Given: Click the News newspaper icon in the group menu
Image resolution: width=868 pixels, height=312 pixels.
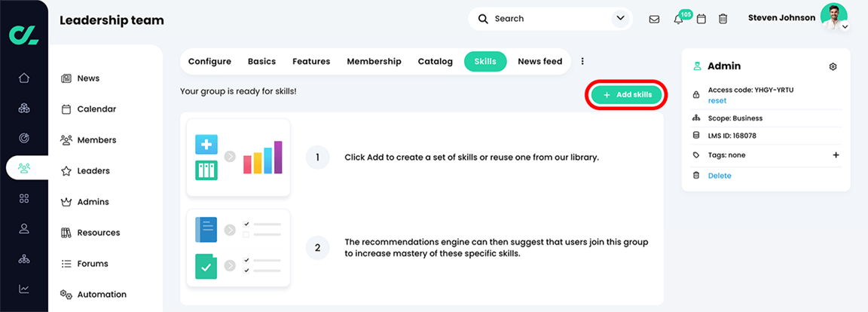Looking at the screenshot, I should 66,78.
